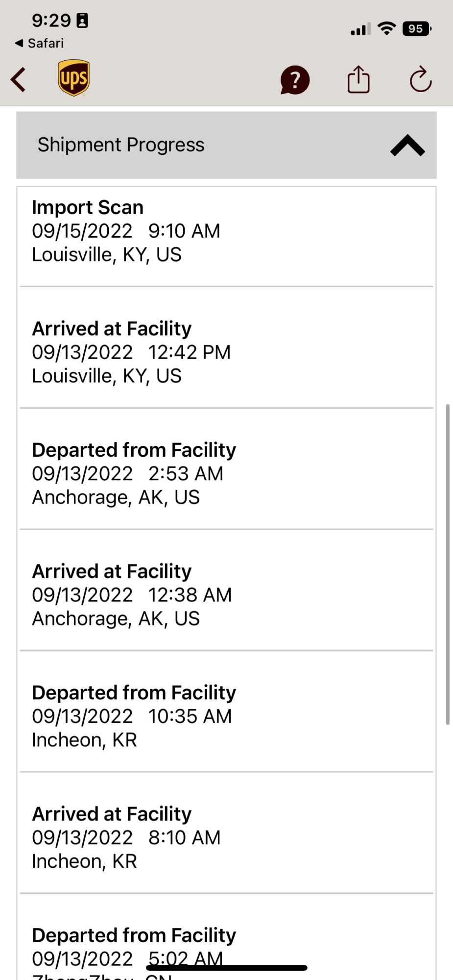Screen dimensions: 453x980
Task: Tap the Shipment Progress header bar
Action: click(x=226, y=145)
